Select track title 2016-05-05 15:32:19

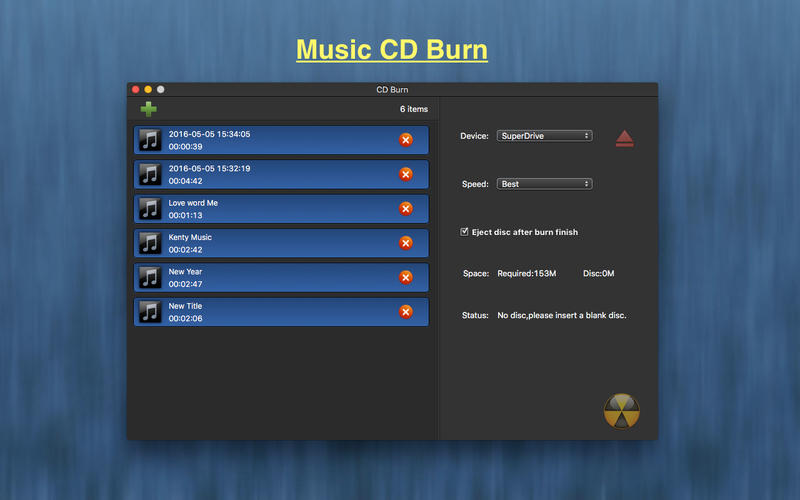click(x=209, y=168)
